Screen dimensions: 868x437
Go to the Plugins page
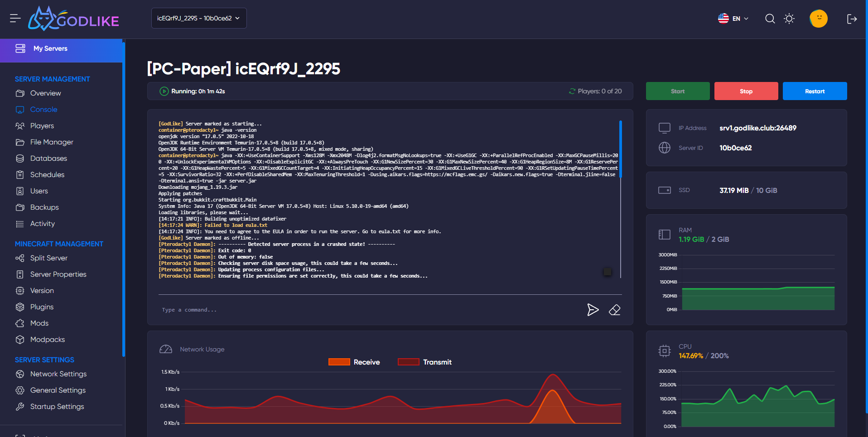pos(42,307)
